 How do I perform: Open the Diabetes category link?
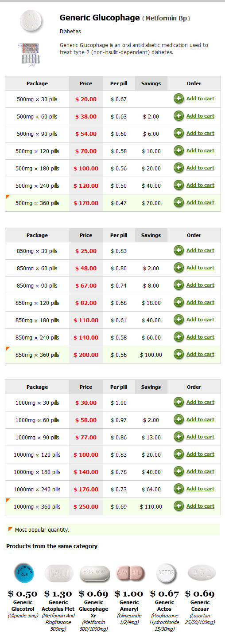click(70, 32)
